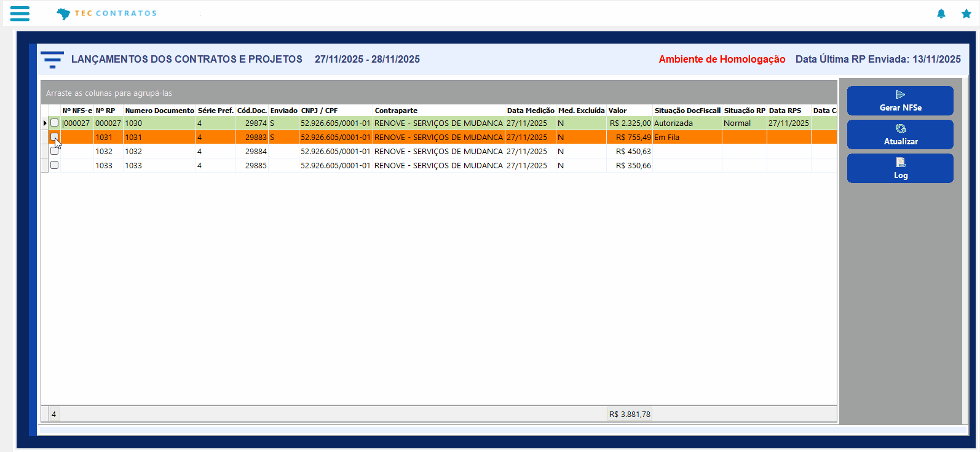
Task: Sort by the Cód.Doc. column header
Action: pyautogui.click(x=252, y=111)
